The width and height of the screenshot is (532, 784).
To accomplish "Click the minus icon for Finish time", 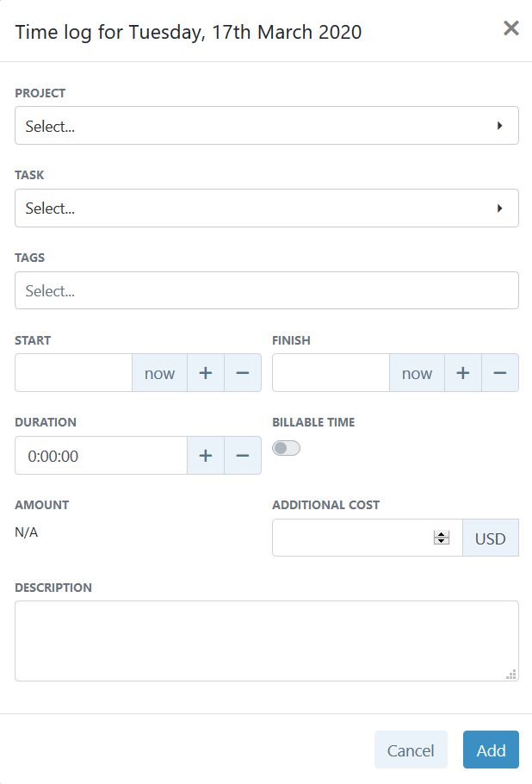I will tap(500, 373).
